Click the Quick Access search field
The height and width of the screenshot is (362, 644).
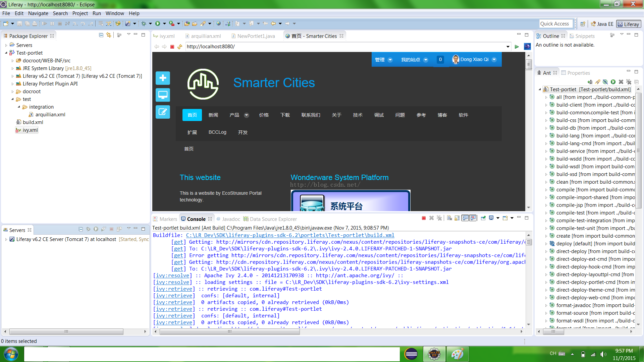coord(556,24)
